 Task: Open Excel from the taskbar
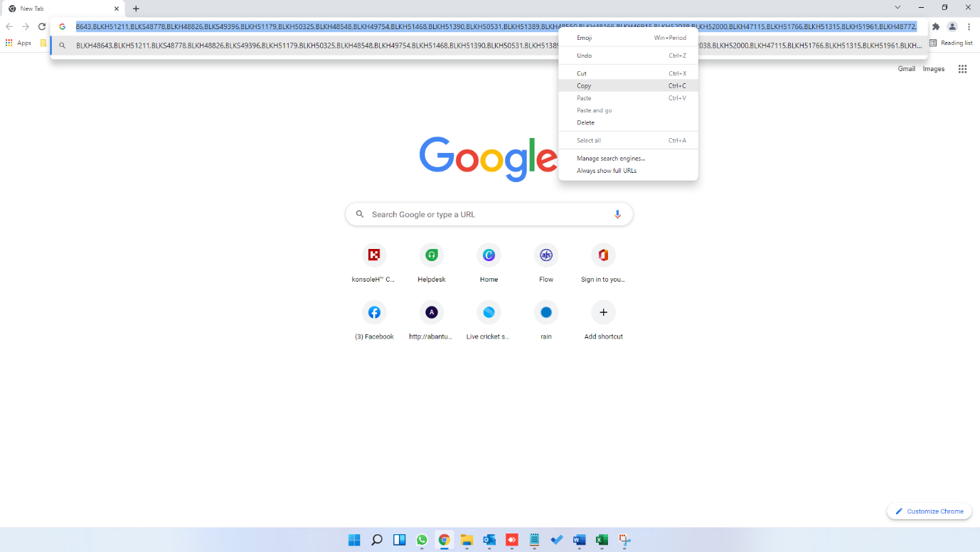point(602,540)
